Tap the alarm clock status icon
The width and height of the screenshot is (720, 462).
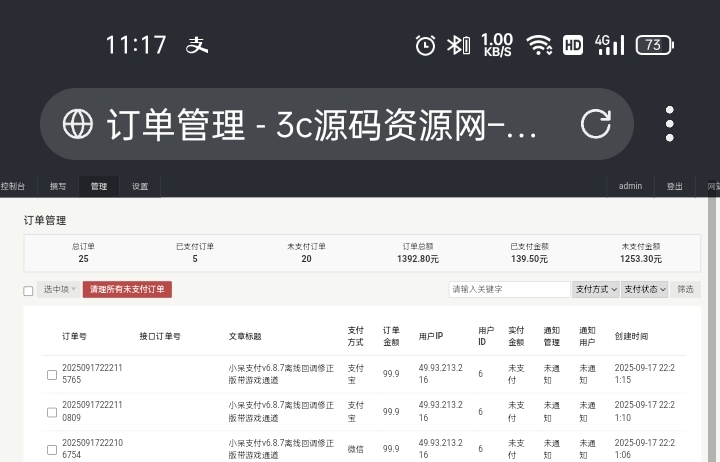425,45
